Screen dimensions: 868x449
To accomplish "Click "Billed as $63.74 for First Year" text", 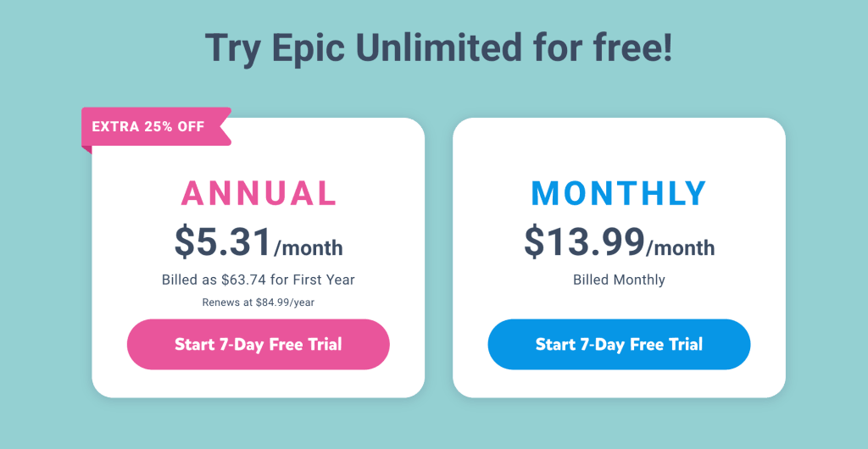I will pyautogui.click(x=259, y=280).
